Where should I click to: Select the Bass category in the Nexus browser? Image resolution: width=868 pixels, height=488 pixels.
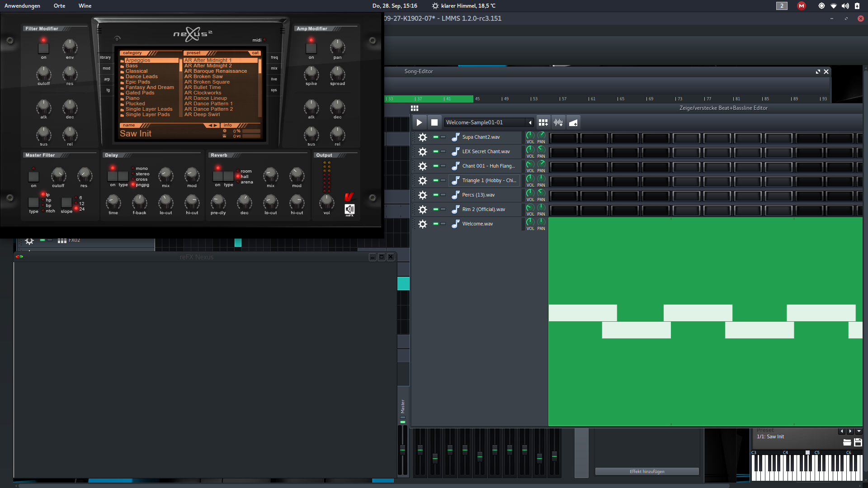click(132, 66)
